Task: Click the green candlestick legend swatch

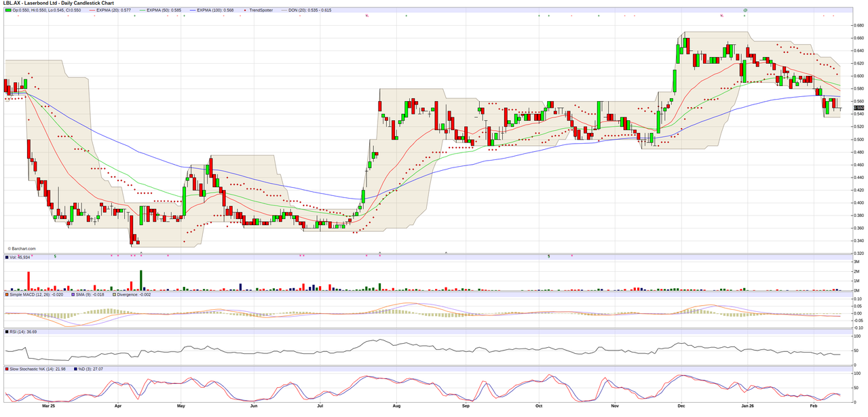Action: pyautogui.click(x=8, y=10)
